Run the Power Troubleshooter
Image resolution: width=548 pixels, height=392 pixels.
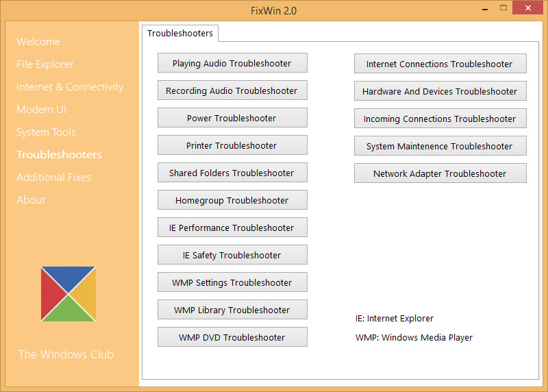(x=232, y=117)
